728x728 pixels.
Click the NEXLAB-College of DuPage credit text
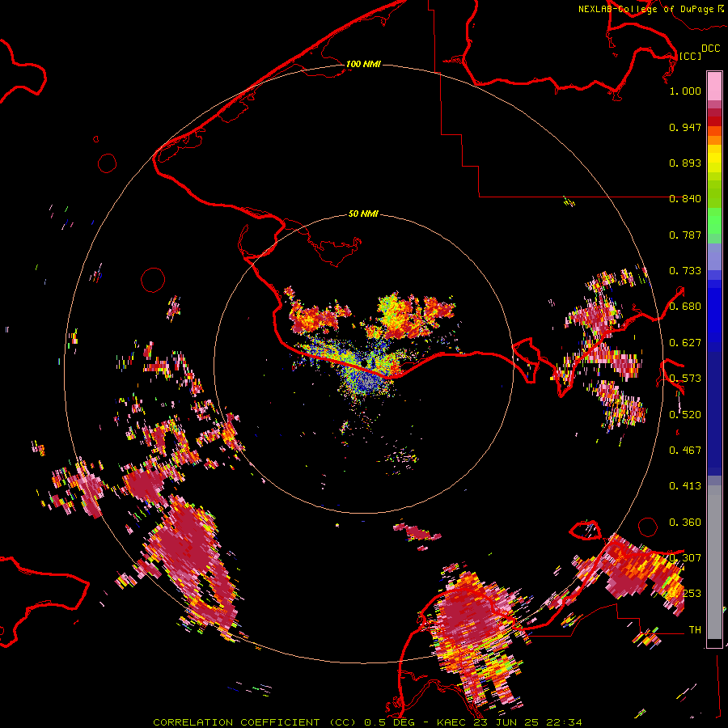click(646, 9)
